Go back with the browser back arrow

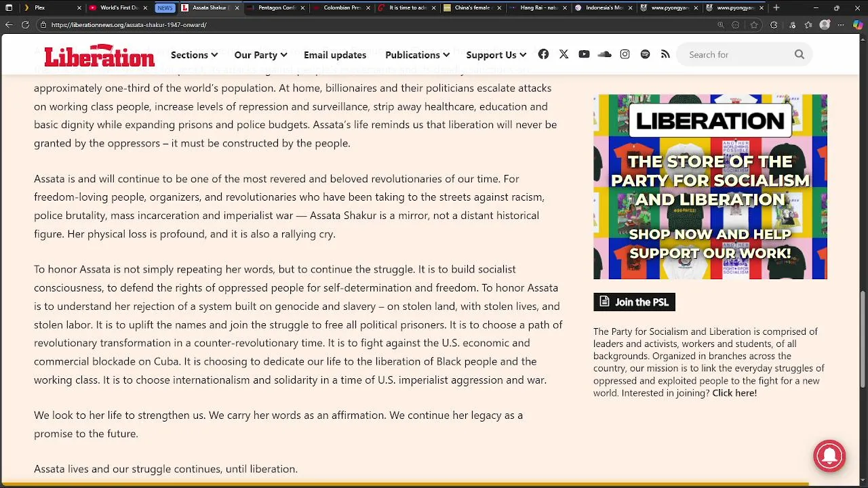(x=9, y=24)
